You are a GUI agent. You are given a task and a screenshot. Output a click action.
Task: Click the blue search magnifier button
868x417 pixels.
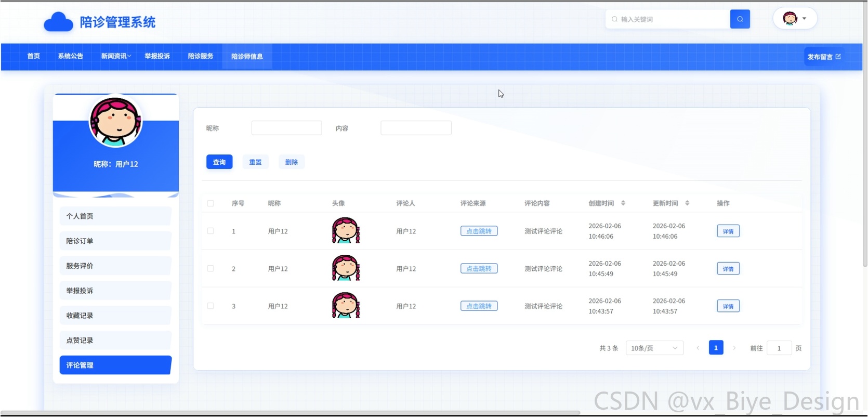[x=740, y=19]
